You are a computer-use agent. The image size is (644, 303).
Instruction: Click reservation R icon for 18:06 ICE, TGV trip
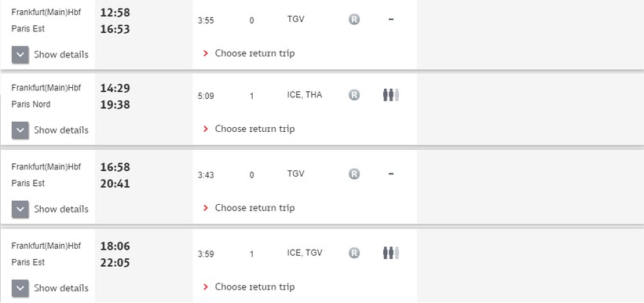pyautogui.click(x=354, y=253)
